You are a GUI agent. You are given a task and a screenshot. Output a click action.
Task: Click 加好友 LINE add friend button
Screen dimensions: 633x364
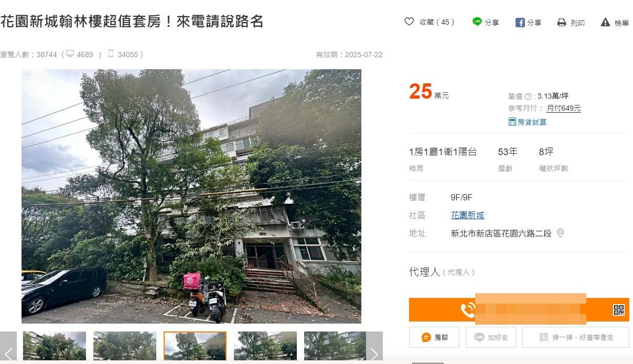(x=491, y=337)
